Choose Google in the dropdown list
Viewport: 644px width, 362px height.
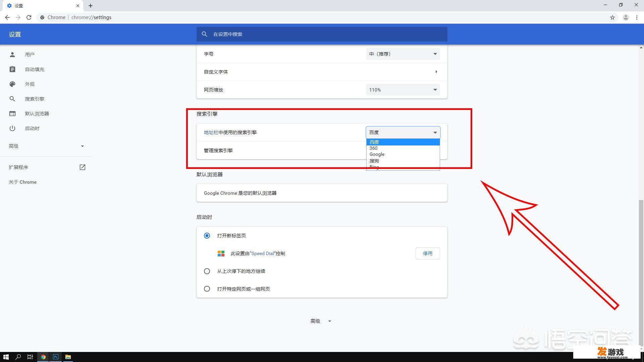click(403, 154)
